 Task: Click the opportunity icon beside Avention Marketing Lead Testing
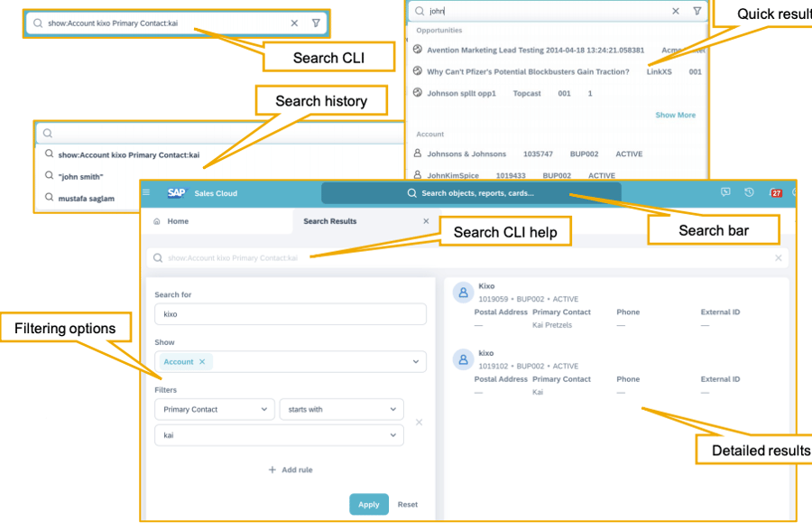[x=418, y=50]
